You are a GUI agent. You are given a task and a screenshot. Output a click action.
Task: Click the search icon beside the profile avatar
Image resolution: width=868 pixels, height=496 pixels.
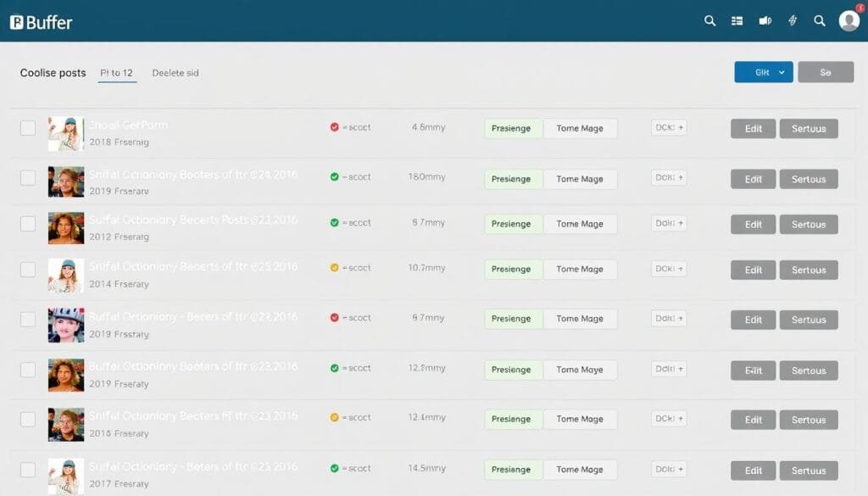[820, 21]
